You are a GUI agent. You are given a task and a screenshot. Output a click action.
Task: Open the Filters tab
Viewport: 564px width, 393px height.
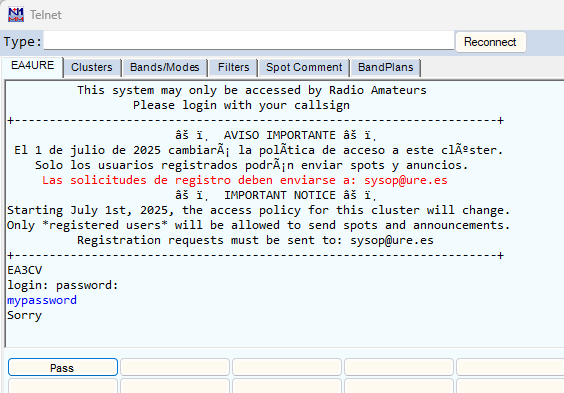(233, 67)
